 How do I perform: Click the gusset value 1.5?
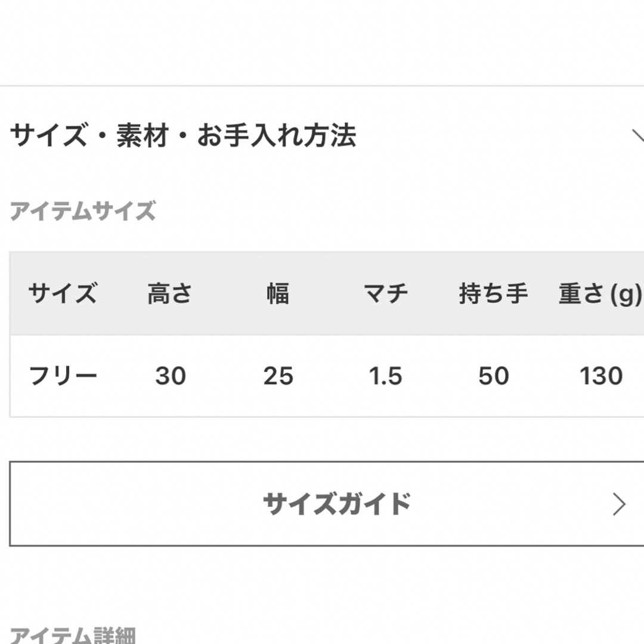pyautogui.click(x=385, y=376)
